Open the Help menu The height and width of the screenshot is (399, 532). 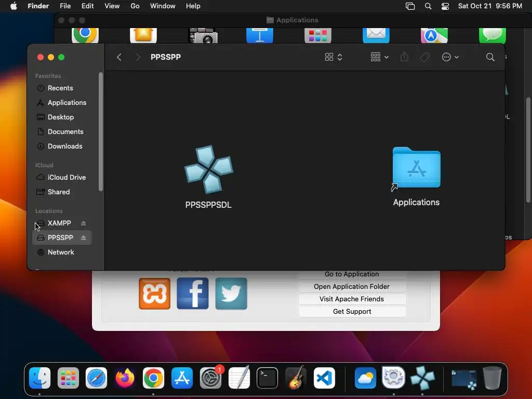pos(193,6)
